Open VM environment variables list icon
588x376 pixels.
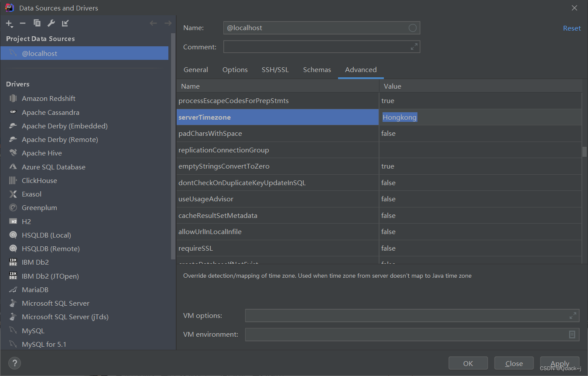coord(572,334)
